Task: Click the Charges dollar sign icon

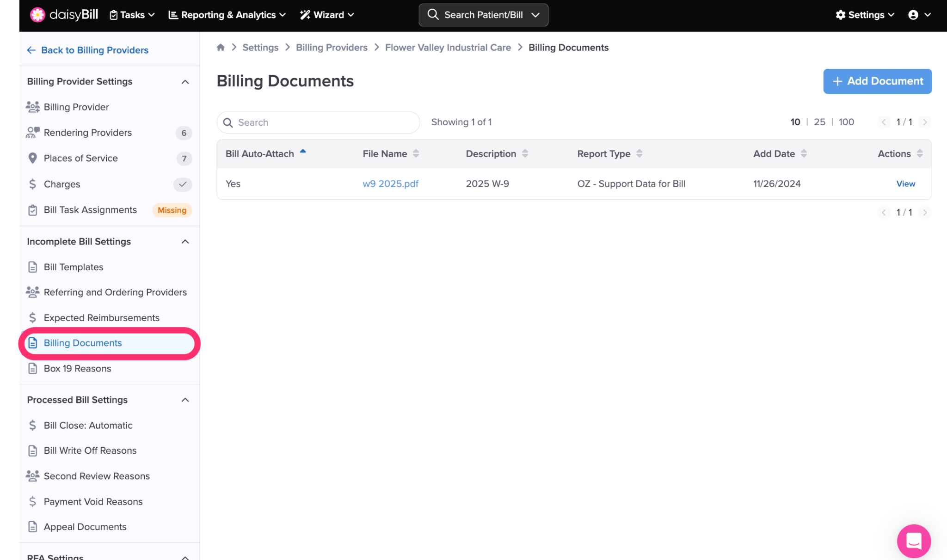Action: (x=32, y=184)
